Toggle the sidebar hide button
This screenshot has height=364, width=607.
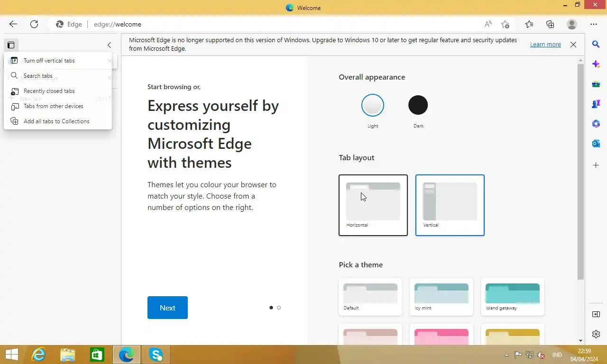pos(596,314)
